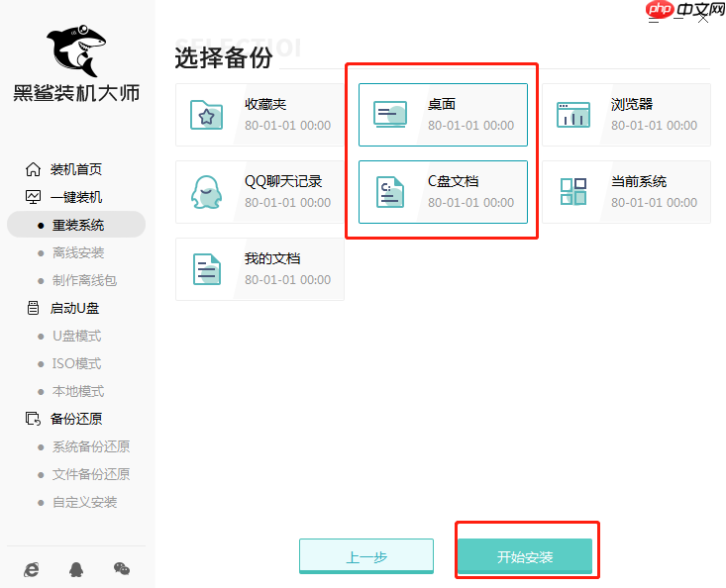This screenshot has width=726, height=588.
Task: Select ISO模式 in the sidebar
Action: [x=77, y=363]
